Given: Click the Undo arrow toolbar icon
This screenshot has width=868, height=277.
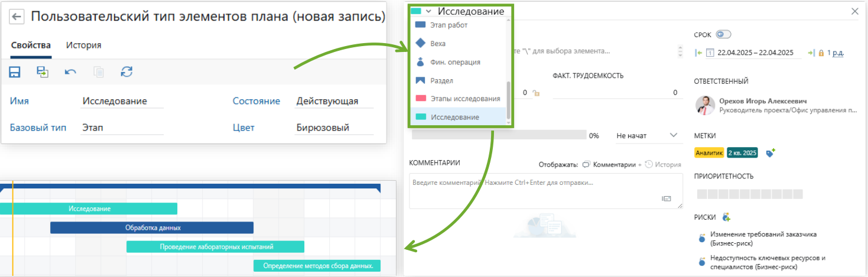Looking at the screenshot, I should (x=70, y=72).
